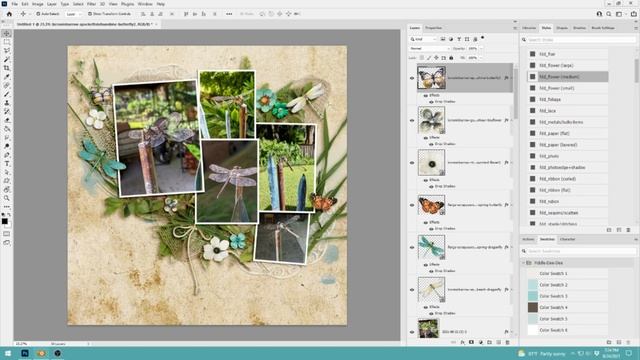Open Photoshop from the Windows taskbar

(x=25, y=353)
